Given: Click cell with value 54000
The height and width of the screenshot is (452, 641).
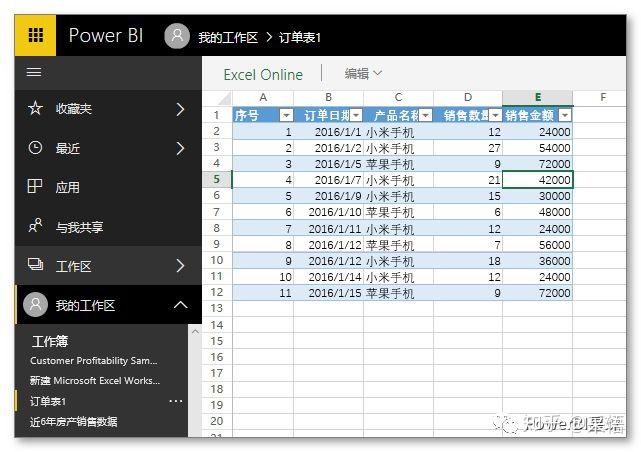Looking at the screenshot, I should click(x=538, y=148).
